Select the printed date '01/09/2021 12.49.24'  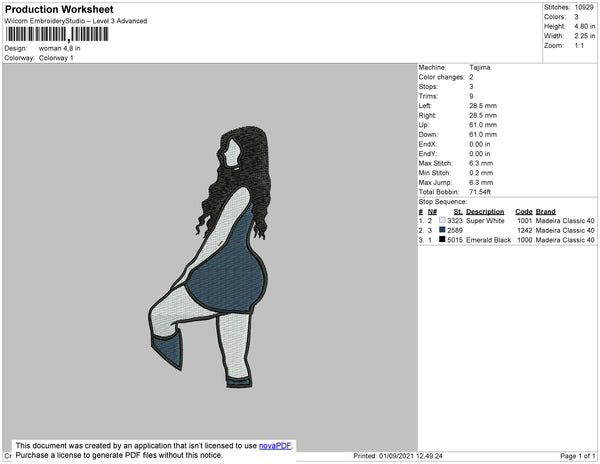[411, 456]
